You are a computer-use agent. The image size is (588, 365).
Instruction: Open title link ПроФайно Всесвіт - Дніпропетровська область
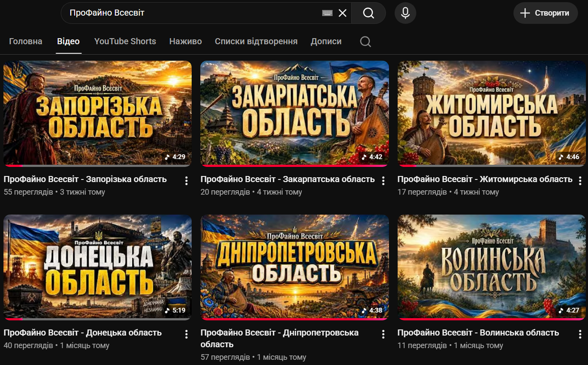pos(280,339)
